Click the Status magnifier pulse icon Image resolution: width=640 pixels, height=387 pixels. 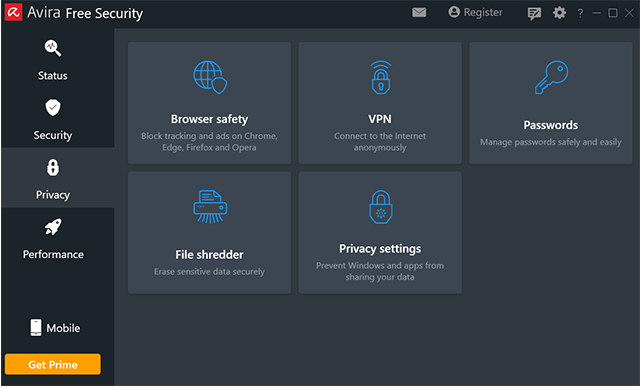click(x=53, y=48)
